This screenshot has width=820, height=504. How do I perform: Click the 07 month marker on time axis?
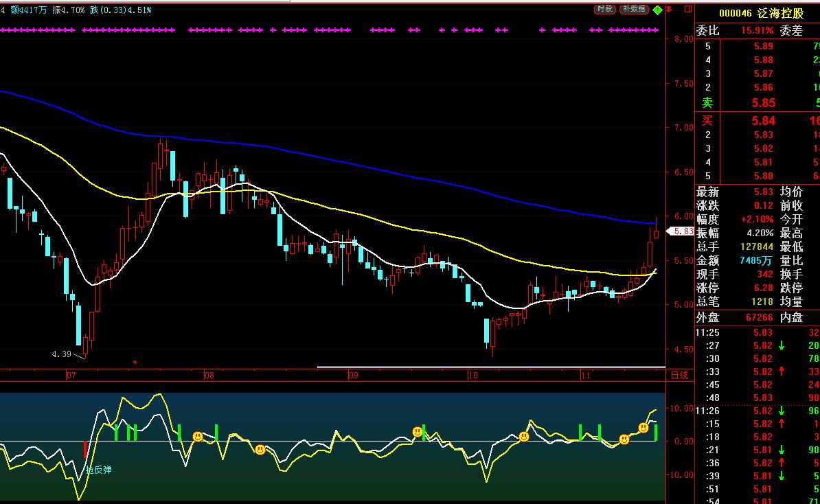click(71, 376)
